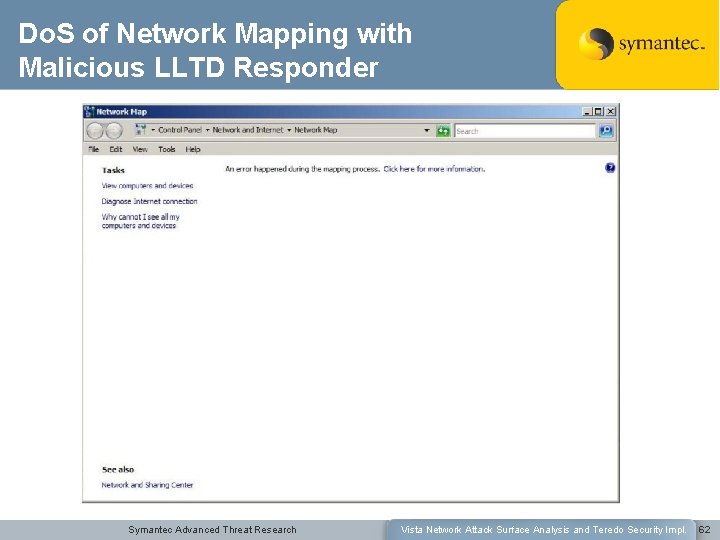Click the Network Map title bar icon
This screenshot has width=720, height=540.
click(90, 111)
